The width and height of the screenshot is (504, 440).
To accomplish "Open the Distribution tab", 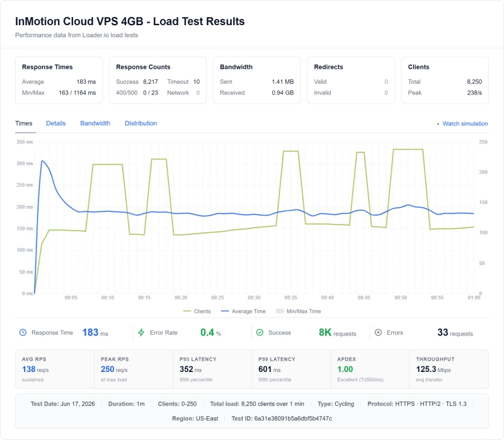I will (x=140, y=123).
